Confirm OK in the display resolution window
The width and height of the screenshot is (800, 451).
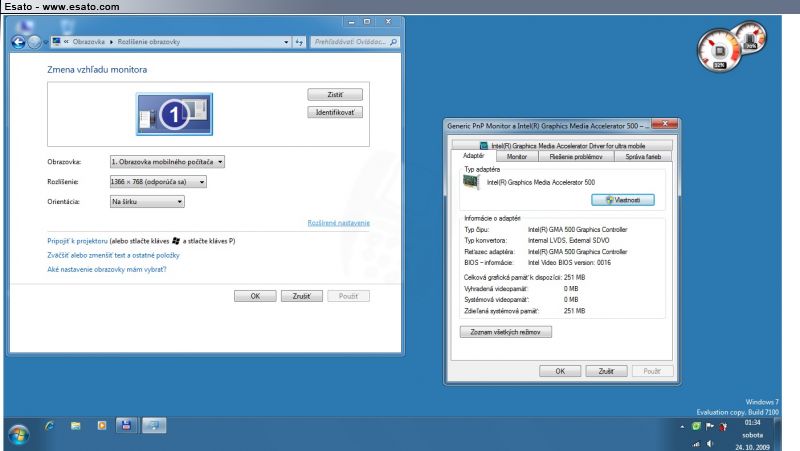(255, 296)
